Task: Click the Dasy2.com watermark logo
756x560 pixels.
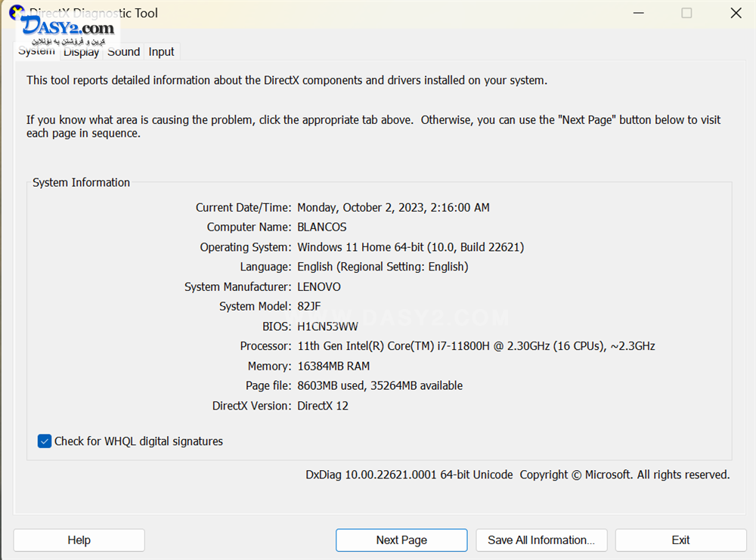Action: (x=68, y=30)
